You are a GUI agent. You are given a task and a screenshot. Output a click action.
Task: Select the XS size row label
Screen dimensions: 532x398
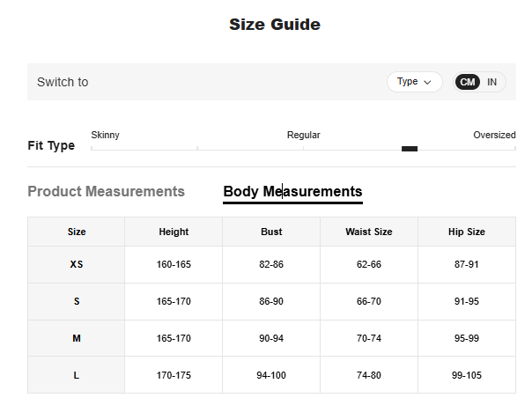click(x=77, y=264)
